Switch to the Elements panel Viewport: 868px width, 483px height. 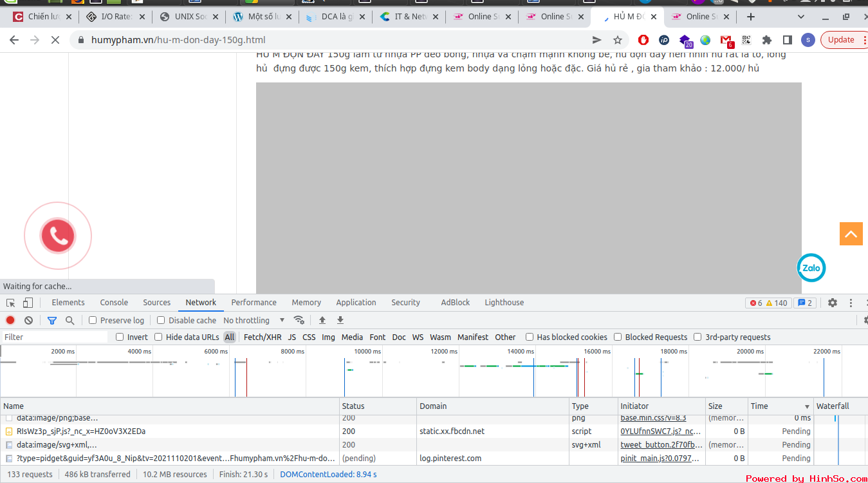pyautogui.click(x=68, y=303)
